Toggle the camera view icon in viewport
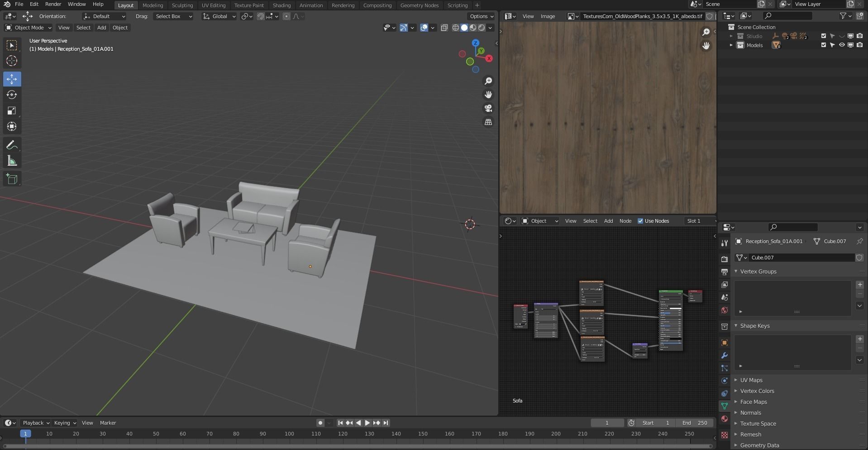The height and width of the screenshot is (450, 868). tap(488, 108)
